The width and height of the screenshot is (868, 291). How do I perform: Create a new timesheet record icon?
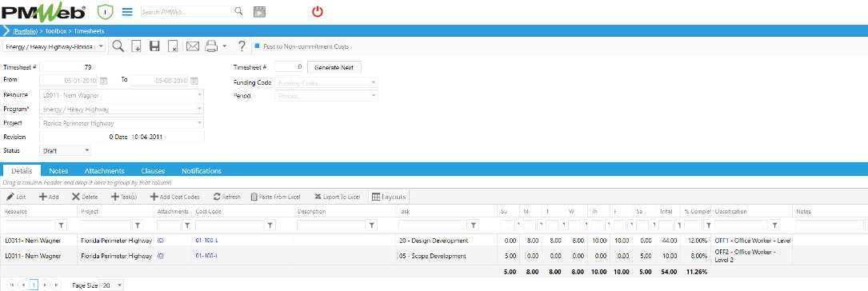coord(136,47)
